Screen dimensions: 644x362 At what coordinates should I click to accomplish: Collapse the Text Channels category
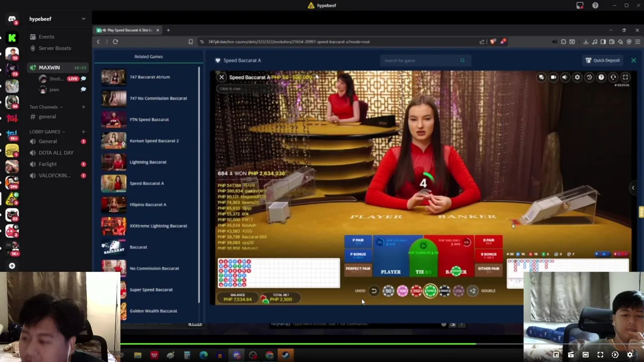tap(46, 107)
